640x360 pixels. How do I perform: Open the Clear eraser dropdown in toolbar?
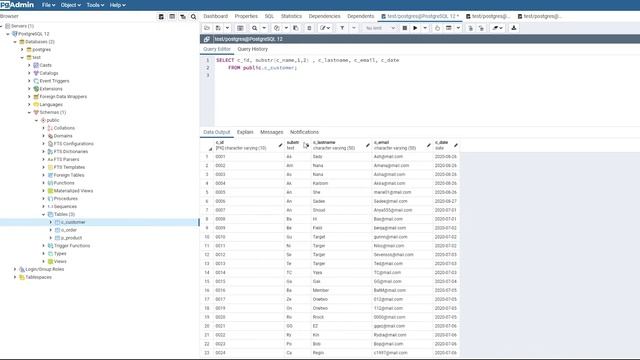(x=497, y=28)
